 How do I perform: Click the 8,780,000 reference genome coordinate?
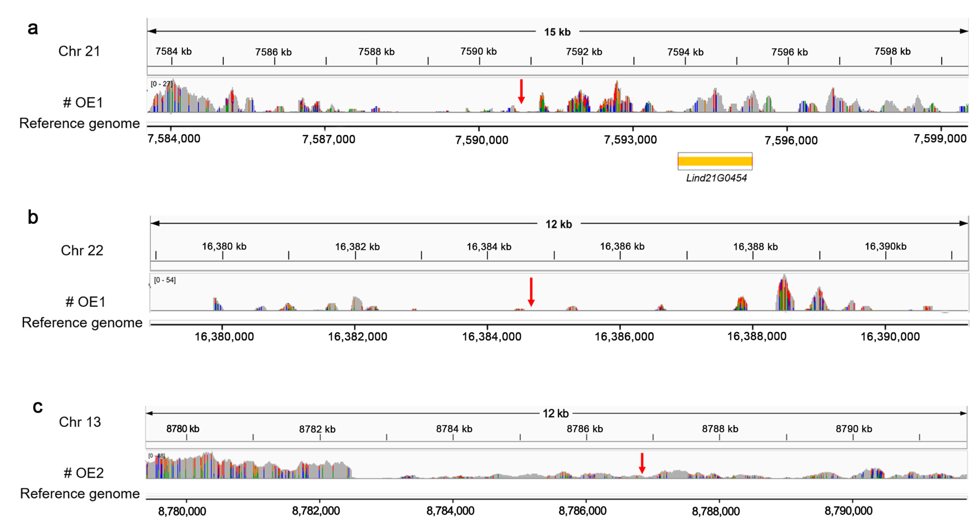tap(182, 511)
